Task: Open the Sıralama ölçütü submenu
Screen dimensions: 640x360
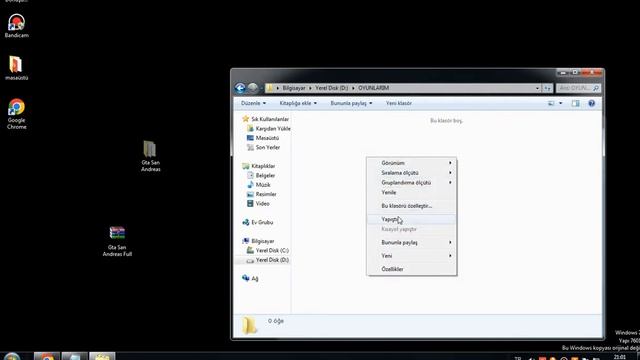Action: [x=411, y=173]
